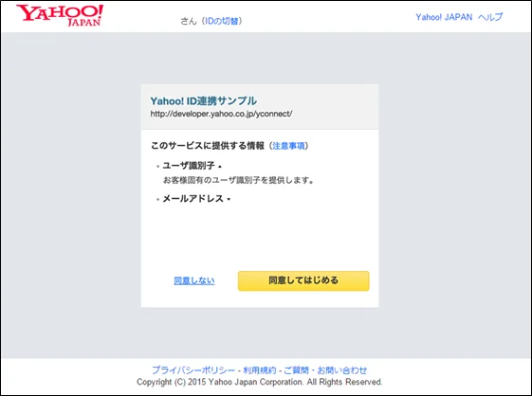Screen dimensions: 532x396
Task: Click the Copyright 2015 Yahoo Japan text
Action: click(260, 382)
